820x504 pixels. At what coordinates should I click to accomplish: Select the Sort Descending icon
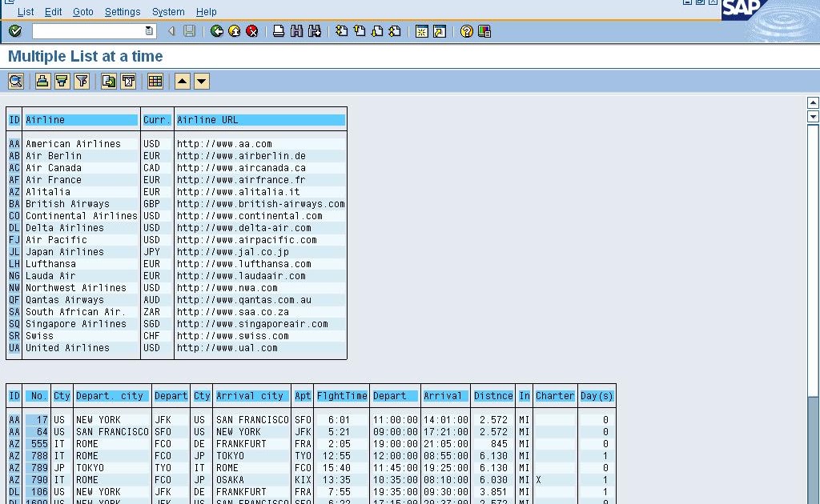pyautogui.click(x=62, y=81)
